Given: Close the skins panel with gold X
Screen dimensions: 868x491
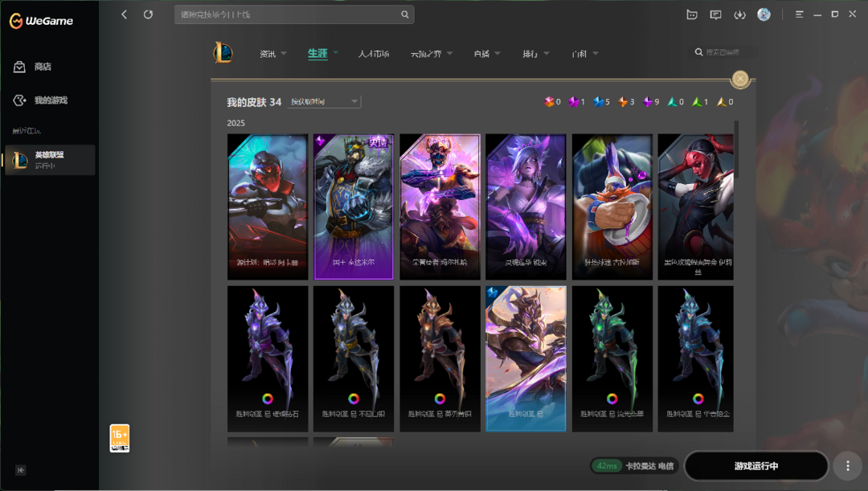Looking at the screenshot, I should pos(740,80).
